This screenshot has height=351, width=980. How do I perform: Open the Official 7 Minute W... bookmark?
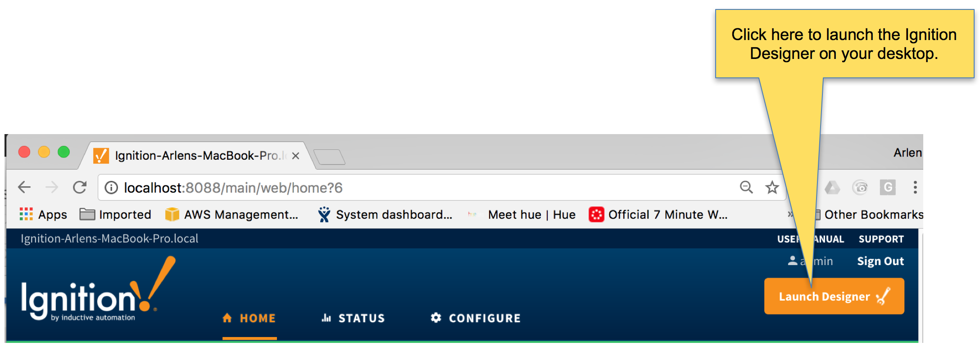658,215
